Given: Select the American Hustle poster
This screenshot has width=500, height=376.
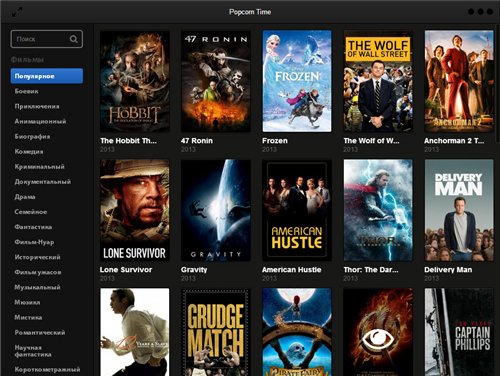Looking at the screenshot, I should coord(297,210).
